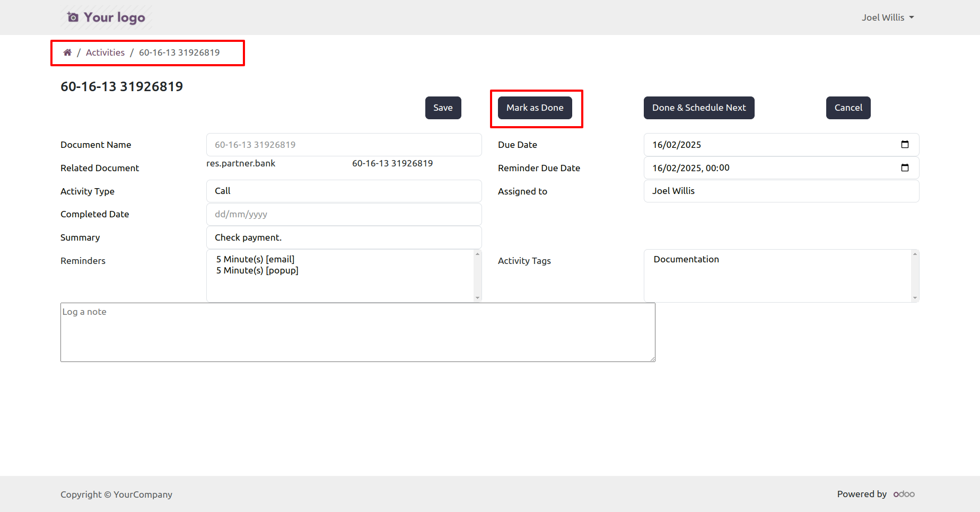
Task: Open the Due Date calendar picker icon
Action: 905,145
